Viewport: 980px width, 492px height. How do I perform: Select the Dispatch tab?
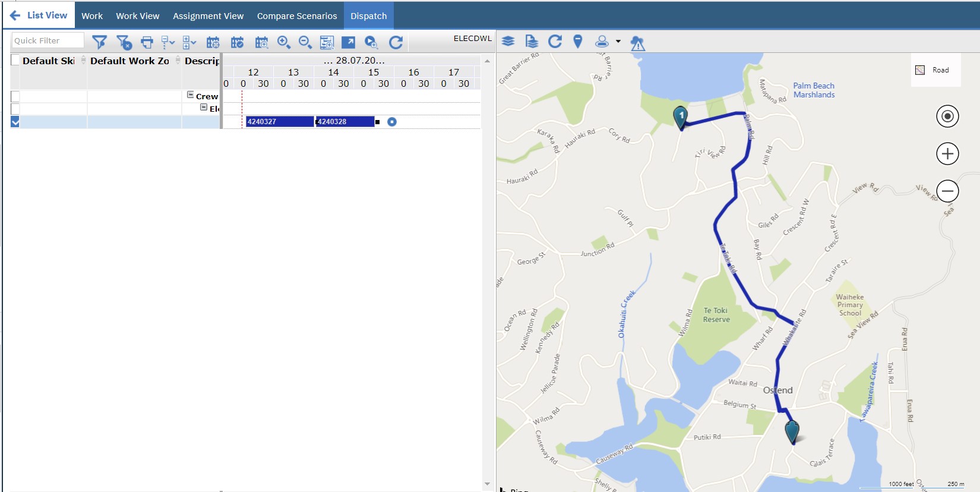(369, 16)
